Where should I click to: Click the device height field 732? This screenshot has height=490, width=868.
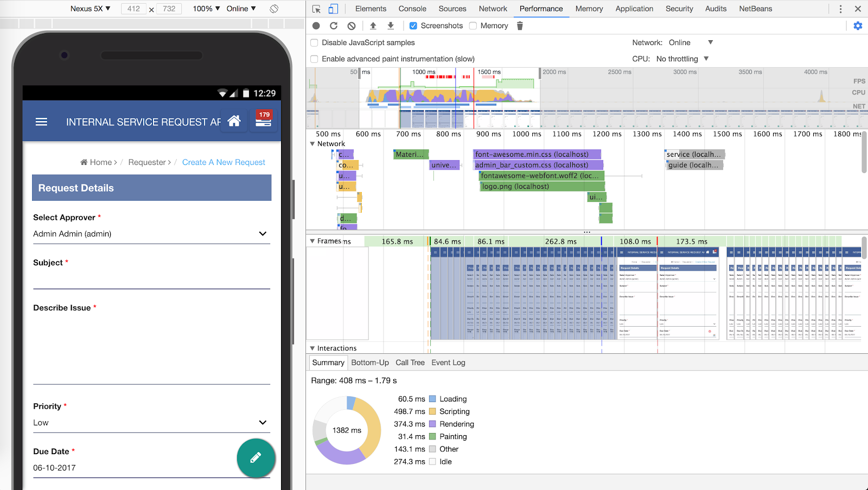click(x=169, y=9)
